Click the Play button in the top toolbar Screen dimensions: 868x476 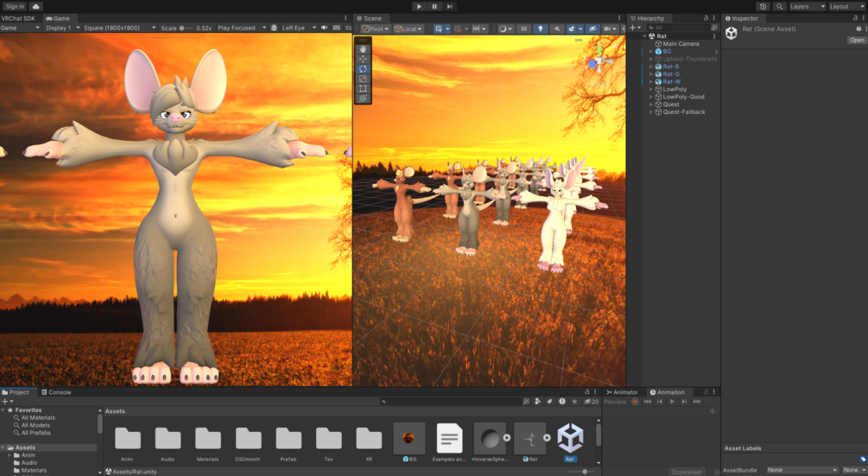tap(419, 6)
